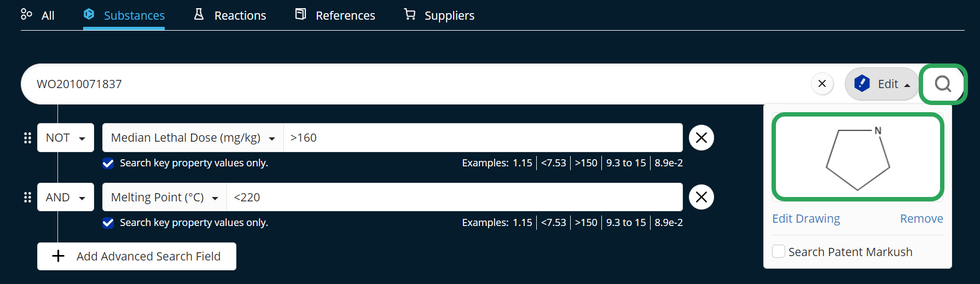Click Remove drawing link

pos(921,219)
